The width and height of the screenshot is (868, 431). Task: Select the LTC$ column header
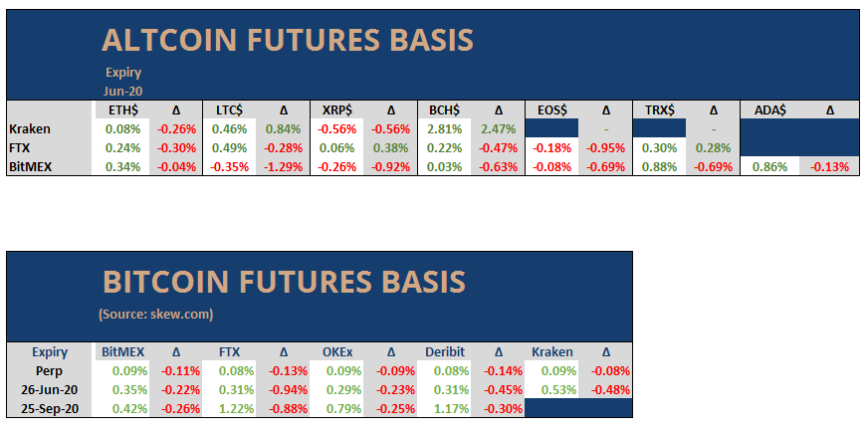coord(231,110)
